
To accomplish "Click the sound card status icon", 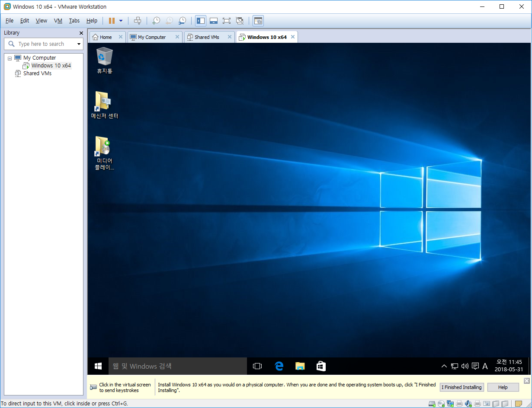I will (468, 404).
